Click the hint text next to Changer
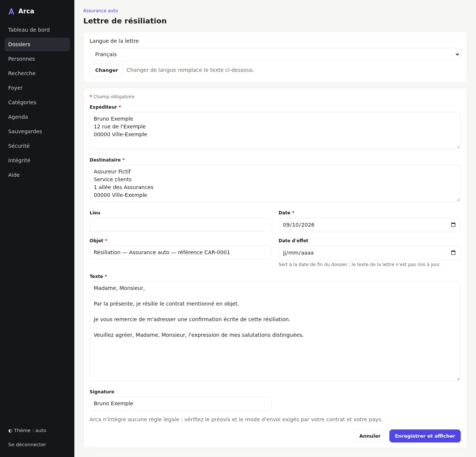 point(190,70)
